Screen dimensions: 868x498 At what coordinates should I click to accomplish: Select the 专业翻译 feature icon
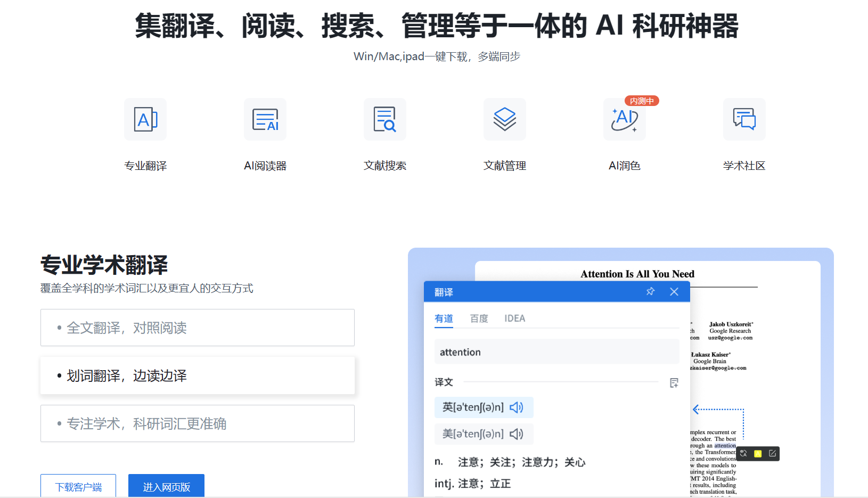(x=145, y=119)
